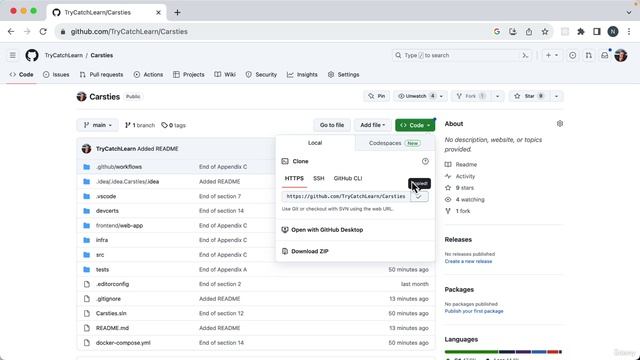Open the Actions tab
Screen dimensions: 640x360
coord(149,75)
